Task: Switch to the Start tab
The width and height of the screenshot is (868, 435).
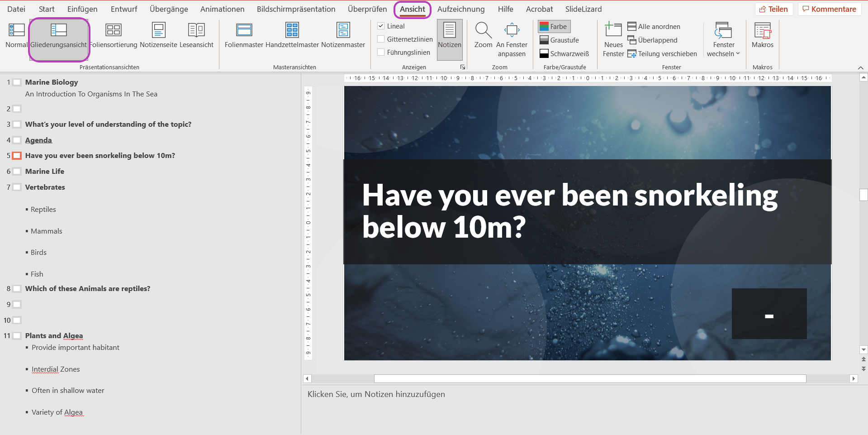Action: point(47,9)
